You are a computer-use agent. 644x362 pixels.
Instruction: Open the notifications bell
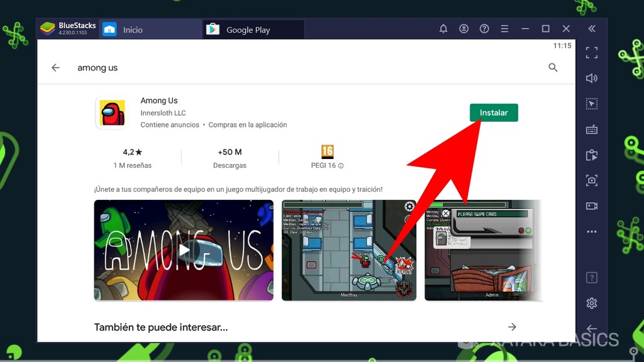(443, 28)
